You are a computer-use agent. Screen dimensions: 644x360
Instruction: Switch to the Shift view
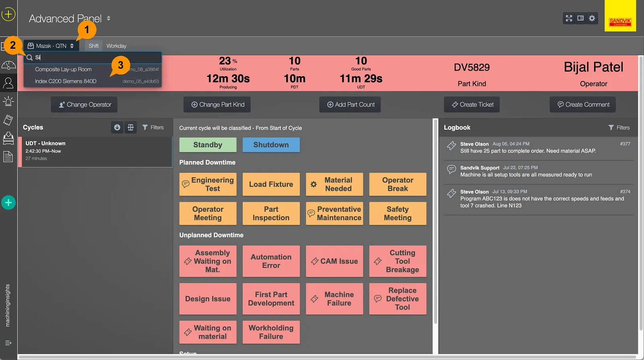click(x=93, y=46)
